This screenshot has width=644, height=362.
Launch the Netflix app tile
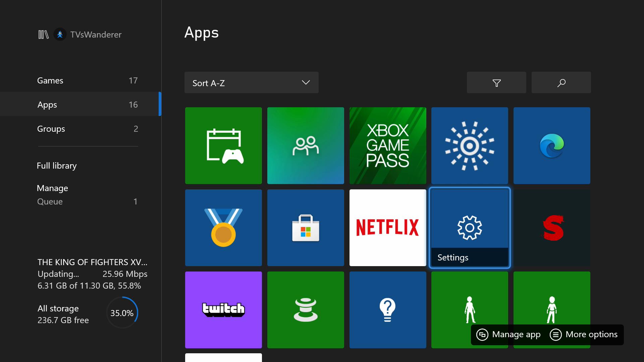[387, 228]
